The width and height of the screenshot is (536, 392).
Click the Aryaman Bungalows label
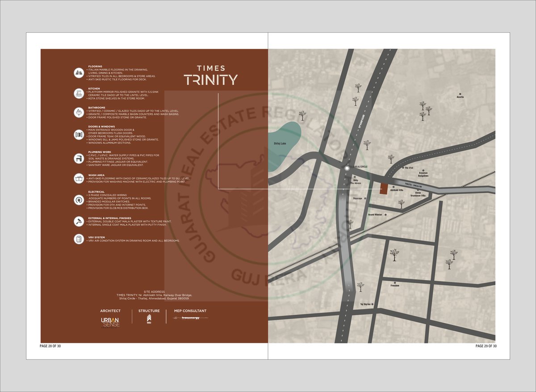[x=423, y=174]
